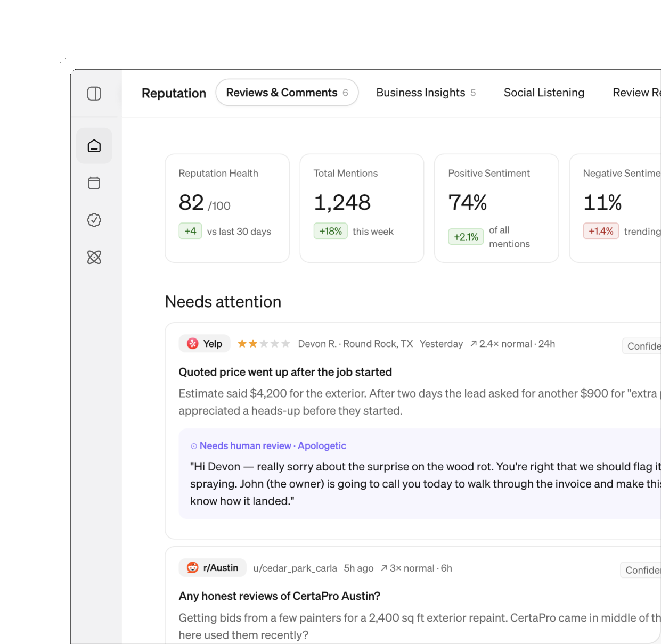Click the 82 /100 health score
This screenshot has width=661, height=644.
click(x=205, y=203)
